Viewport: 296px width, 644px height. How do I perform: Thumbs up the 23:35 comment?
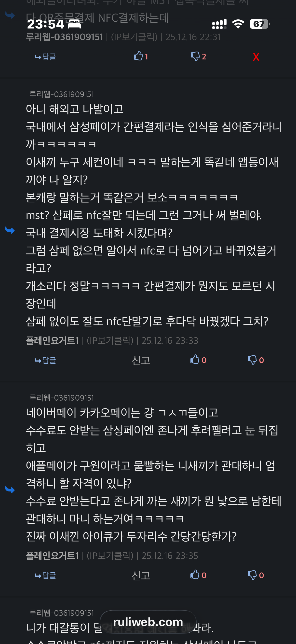[198, 575]
